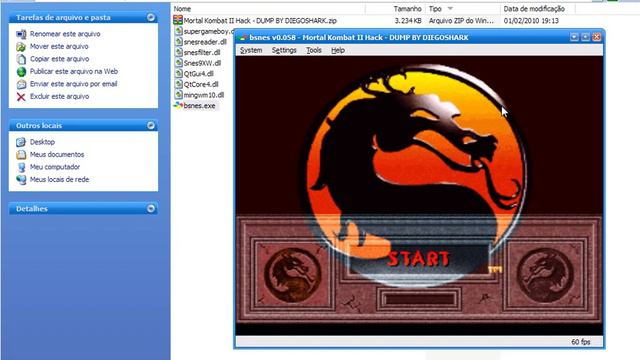This screenshot has width=640, height=360.
Task: Open the System menu in bsnes
Action: [x=251, y=50]
